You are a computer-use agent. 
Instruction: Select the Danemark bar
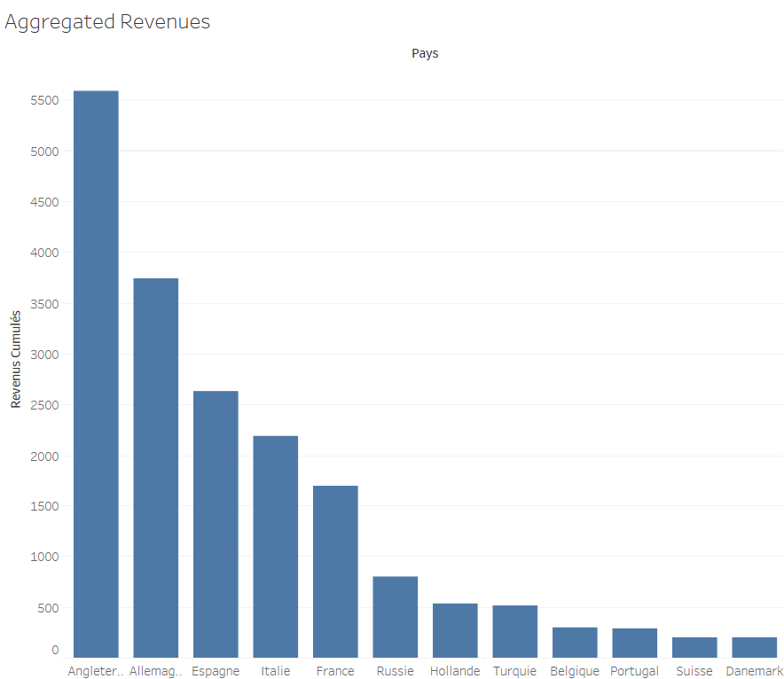[754, 647]
